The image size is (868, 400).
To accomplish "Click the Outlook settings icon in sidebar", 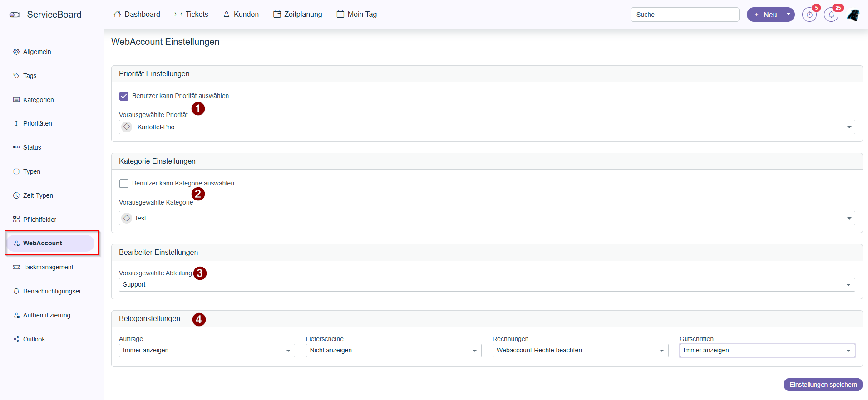I will tap(16, 339).
